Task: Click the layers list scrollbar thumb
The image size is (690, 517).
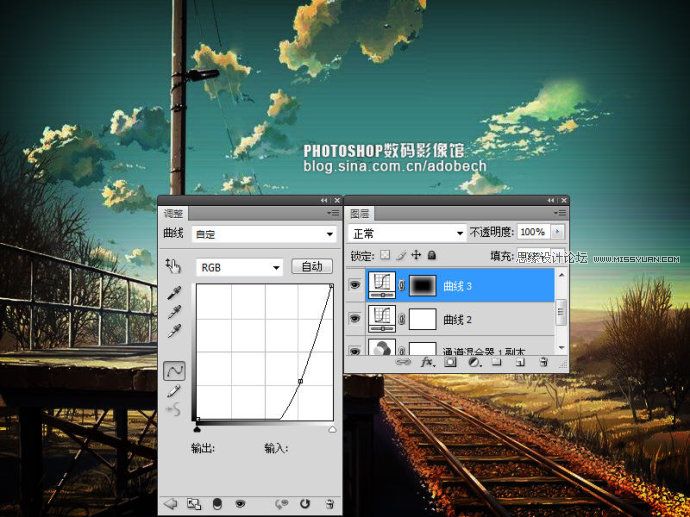Action: [x=561, y=312]
